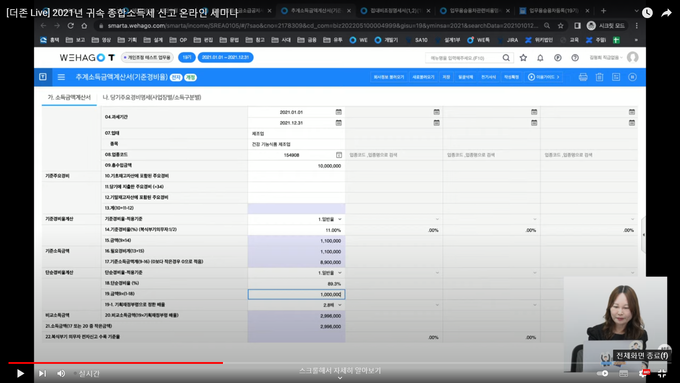Screen dimensions: 680x383
Task: Click the print icon
Action: tap(583, 77)
